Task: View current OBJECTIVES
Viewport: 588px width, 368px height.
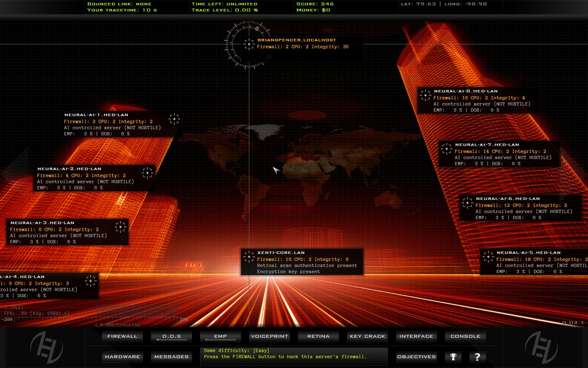Action: pyautogui.click(x=416, y=357)
